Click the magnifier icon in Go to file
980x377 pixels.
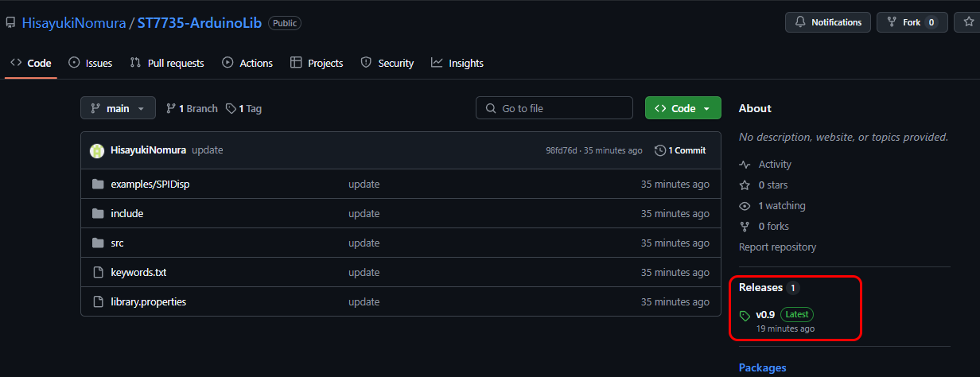click(x=491, y=108)
